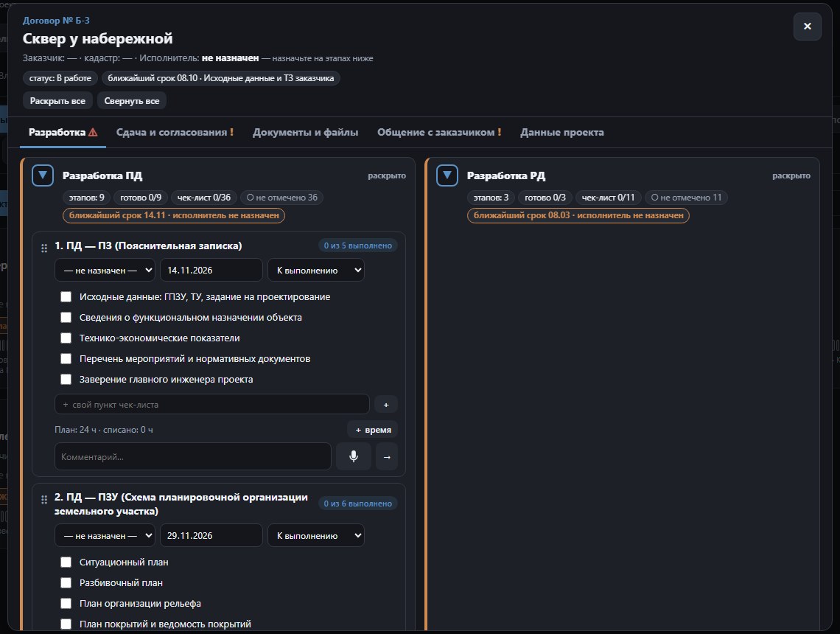
Task: Collapse the Разработка РД section arrow
Action: (x=447, y=175)
